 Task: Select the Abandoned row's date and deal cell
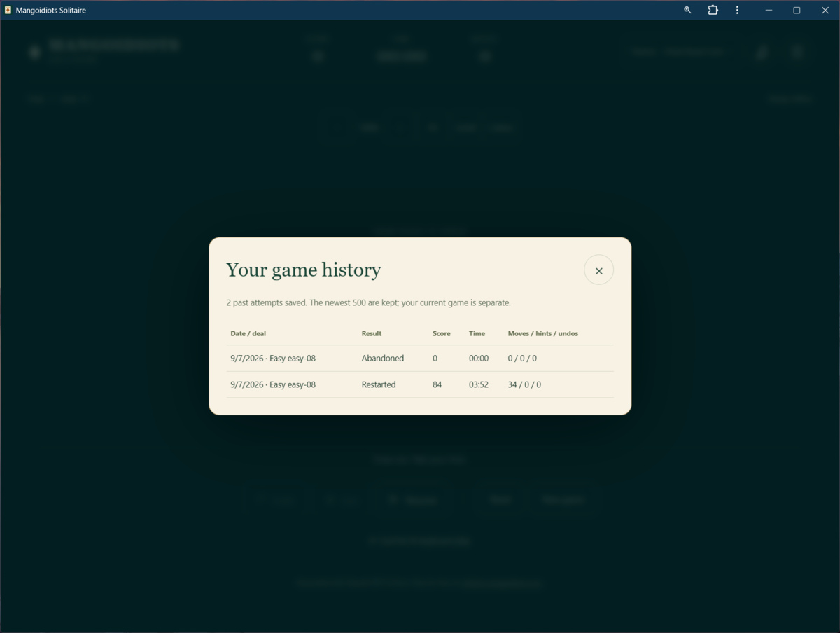click(273, 359)
